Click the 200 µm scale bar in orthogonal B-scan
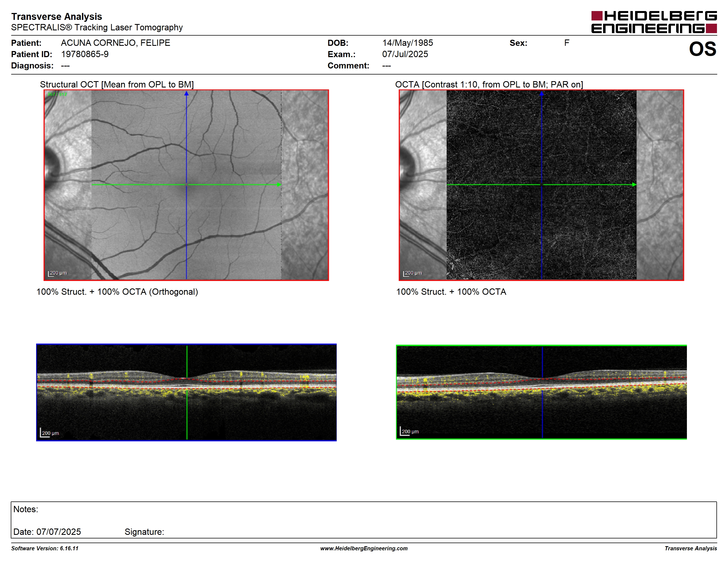Image resolution: width=728 pixels, height=563 pixels. (50, 432)
